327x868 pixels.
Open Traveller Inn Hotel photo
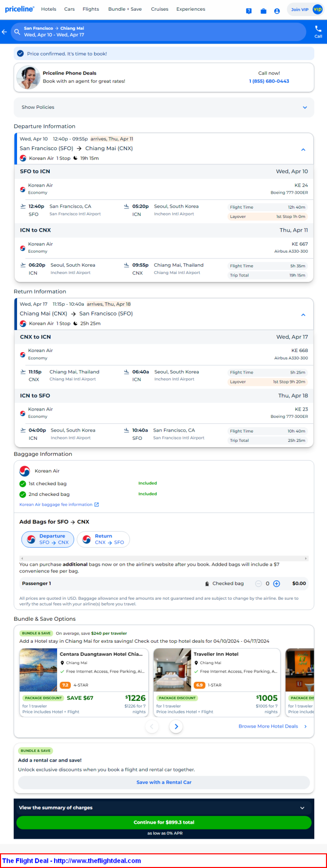(x=172, y=670)
